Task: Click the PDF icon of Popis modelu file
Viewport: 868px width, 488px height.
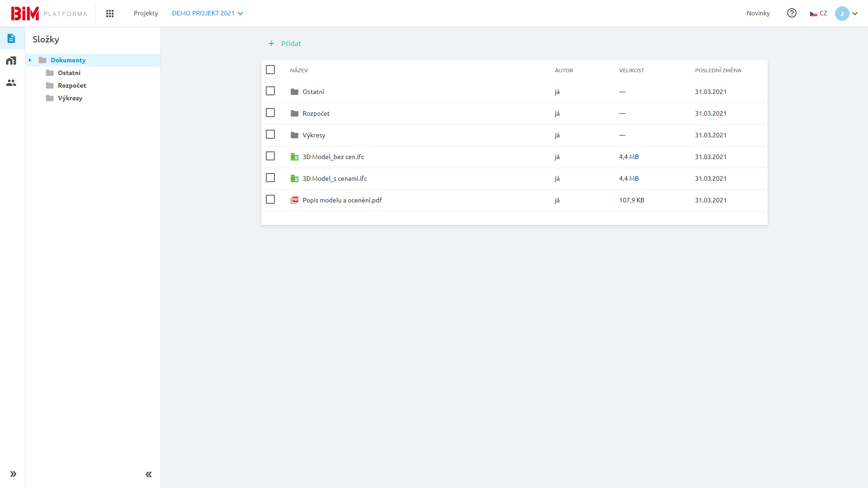Action: pyautogui.click(x=294, y=200)
